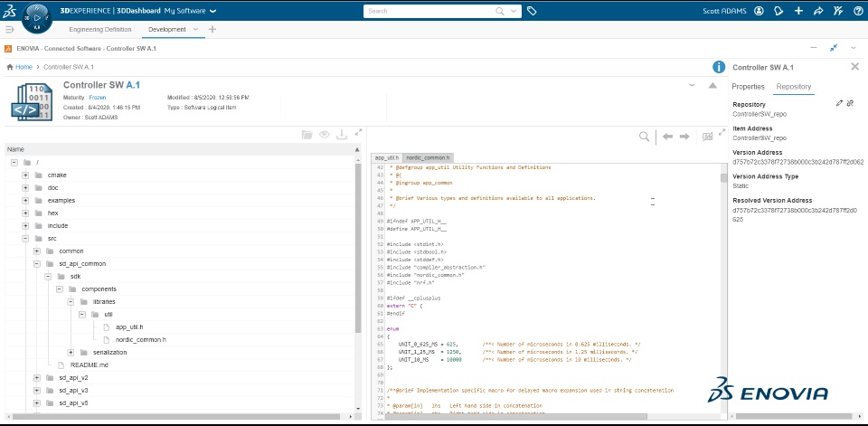The image size is (868, 426).
Task: Open app_util.h in the file tree
Action: pos(129,327)
